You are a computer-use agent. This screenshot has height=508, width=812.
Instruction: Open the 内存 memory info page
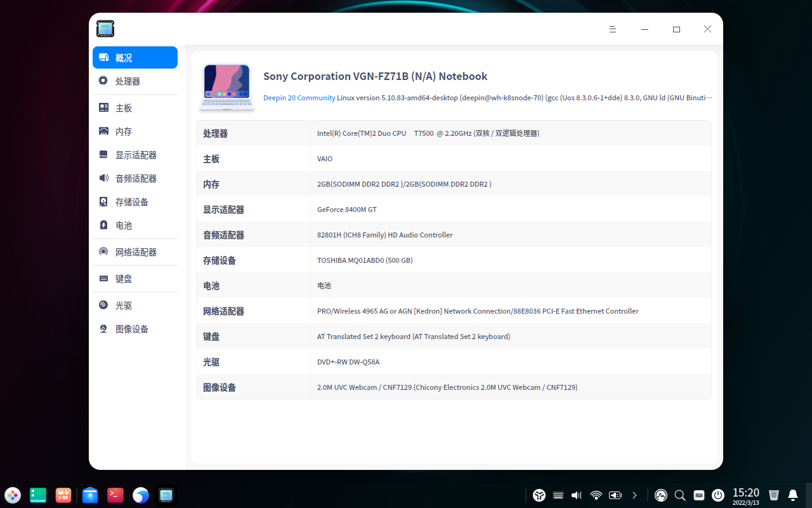(123, 131)
